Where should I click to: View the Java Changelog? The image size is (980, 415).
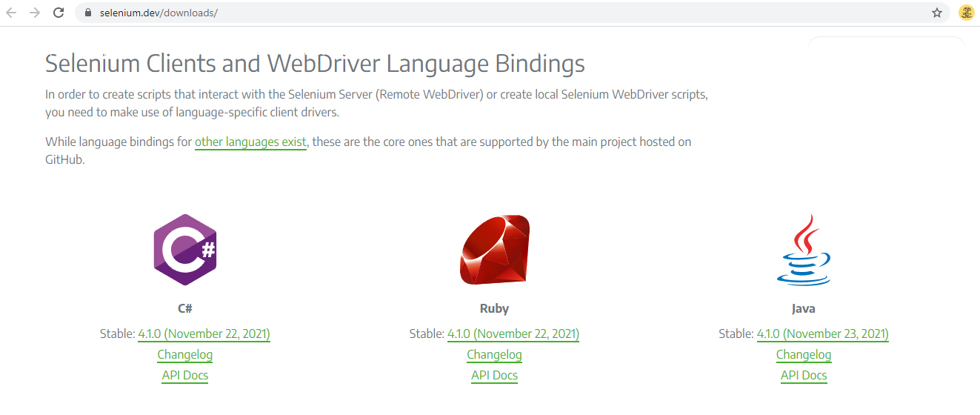(x=804, y=355)
